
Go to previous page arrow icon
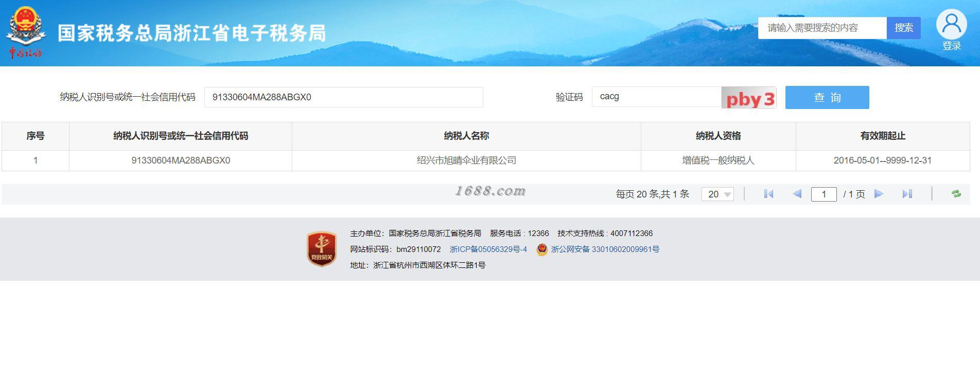797,194
